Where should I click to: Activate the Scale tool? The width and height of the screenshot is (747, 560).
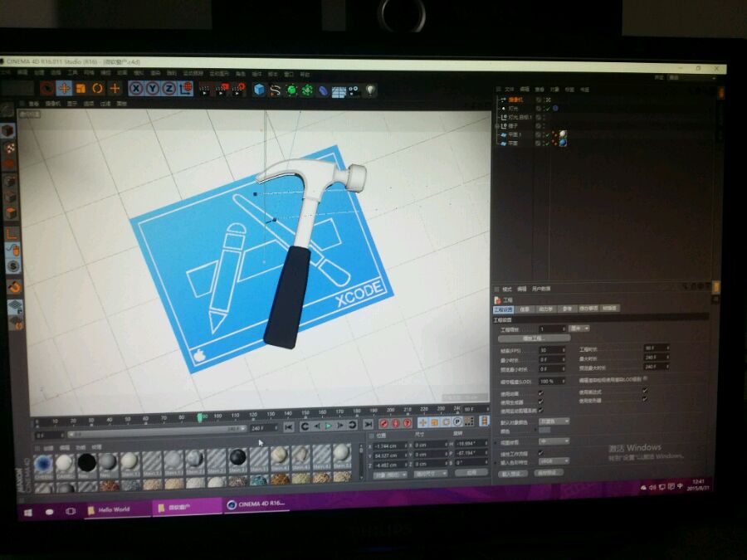pos(81,89)
